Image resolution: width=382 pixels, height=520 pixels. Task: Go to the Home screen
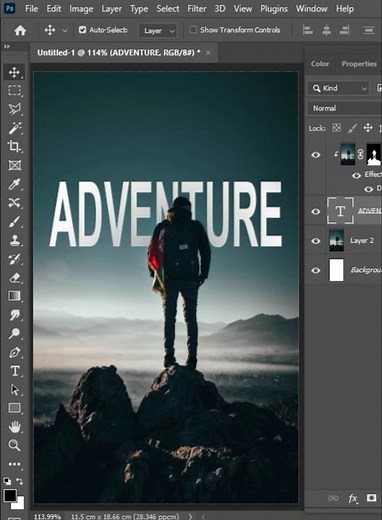20,31
